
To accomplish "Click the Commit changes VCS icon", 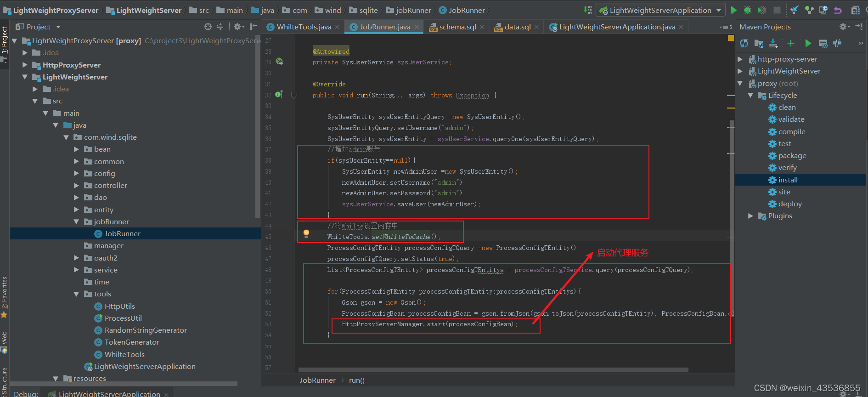I will (809, 10).
